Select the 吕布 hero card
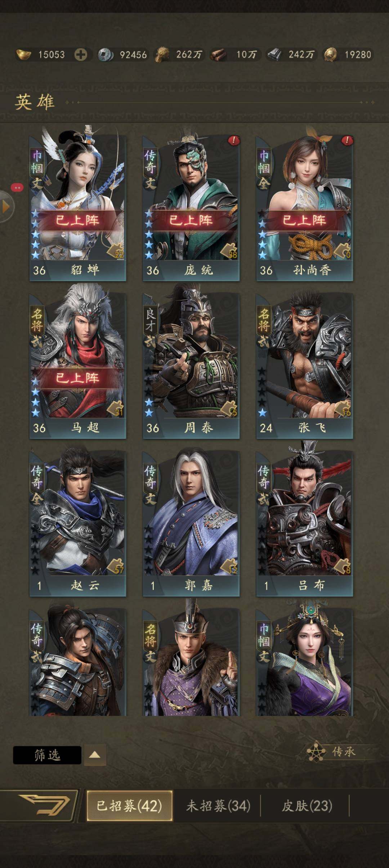This screenshot has height=868, width=389. click(x=304, y=523)
